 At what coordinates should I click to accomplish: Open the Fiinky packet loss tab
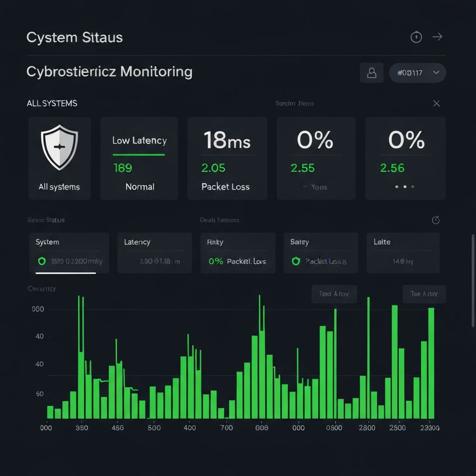238,253
